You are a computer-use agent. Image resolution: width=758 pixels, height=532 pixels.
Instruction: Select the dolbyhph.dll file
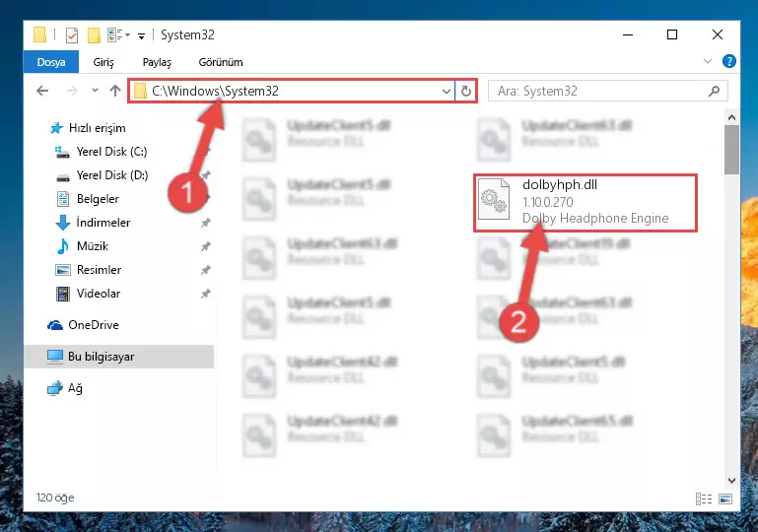point(585,203)
